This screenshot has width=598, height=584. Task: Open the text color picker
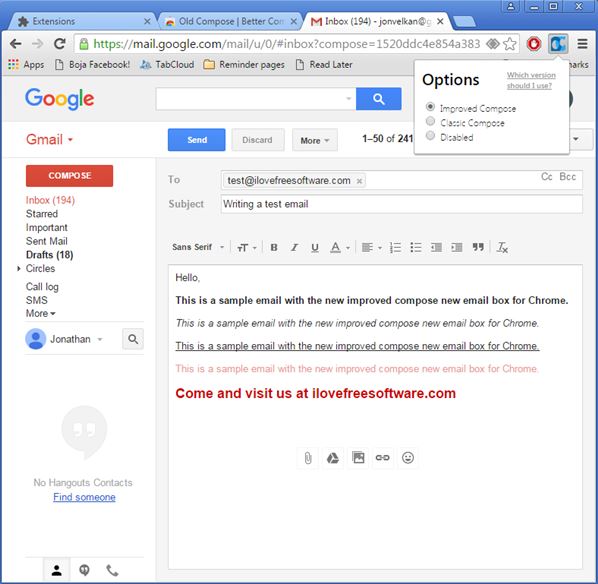click(339, 248)
